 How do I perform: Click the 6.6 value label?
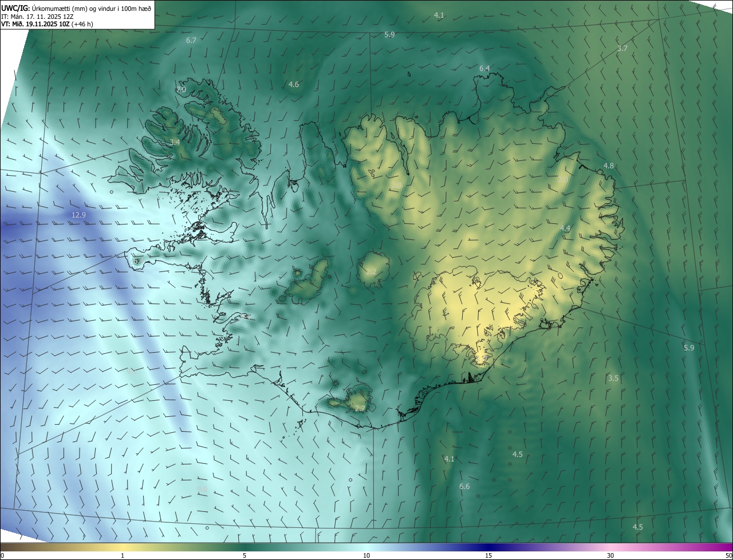(464, 487)
